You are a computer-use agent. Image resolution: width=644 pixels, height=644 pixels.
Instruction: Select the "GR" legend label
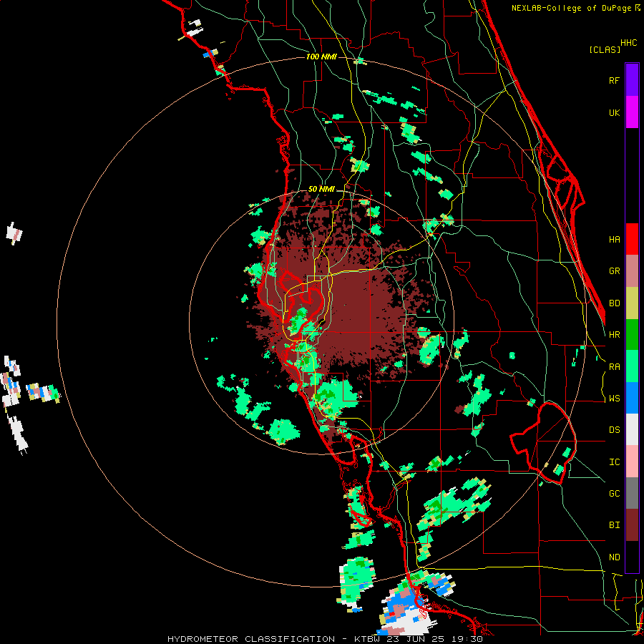pyautogui.click(x=614, y=271)
